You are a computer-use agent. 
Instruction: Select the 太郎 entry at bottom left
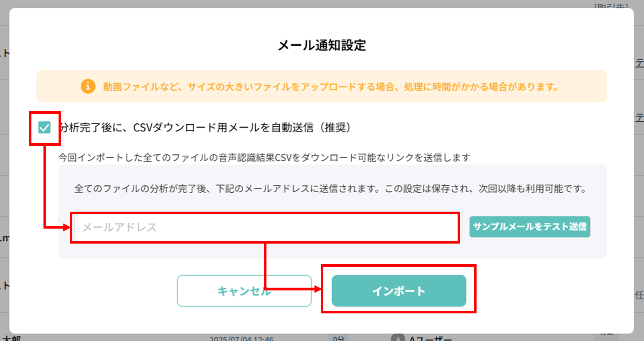(11, 338)
